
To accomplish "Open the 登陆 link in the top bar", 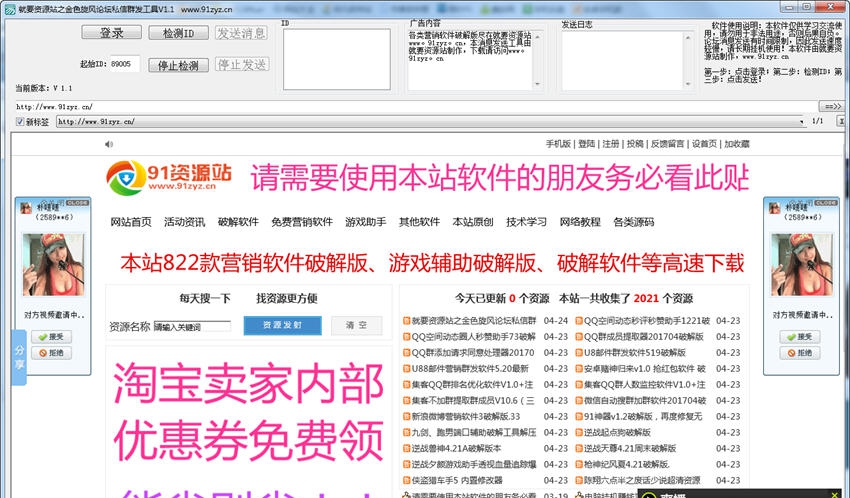I will [587, 144].
